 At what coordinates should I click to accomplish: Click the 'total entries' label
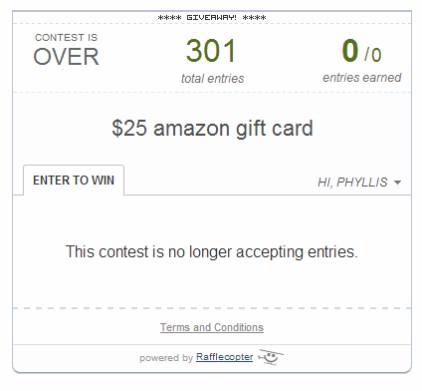click(212, 79)
